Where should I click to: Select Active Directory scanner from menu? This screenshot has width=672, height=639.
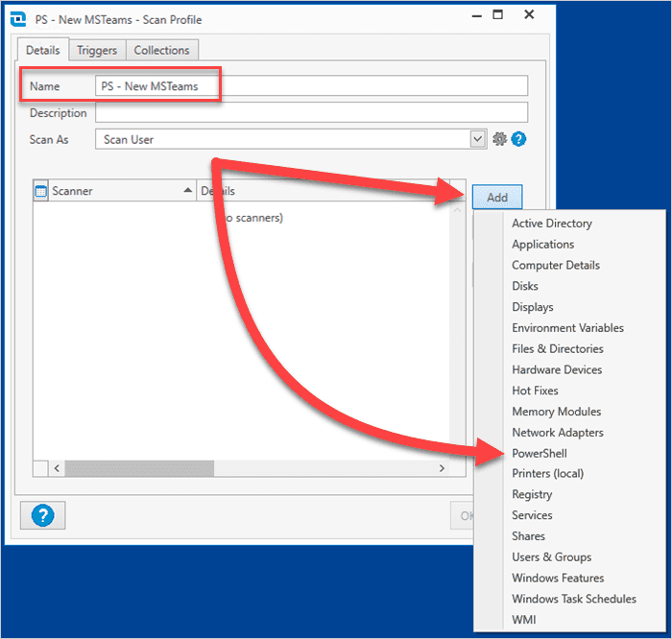coord(552,224)
